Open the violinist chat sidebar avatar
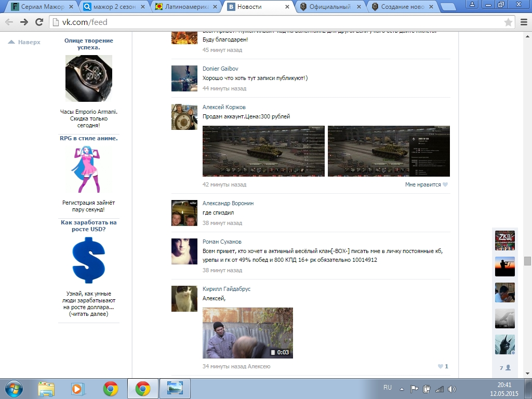Viewport: 532px width, 399px height. (x=505, y=292)
